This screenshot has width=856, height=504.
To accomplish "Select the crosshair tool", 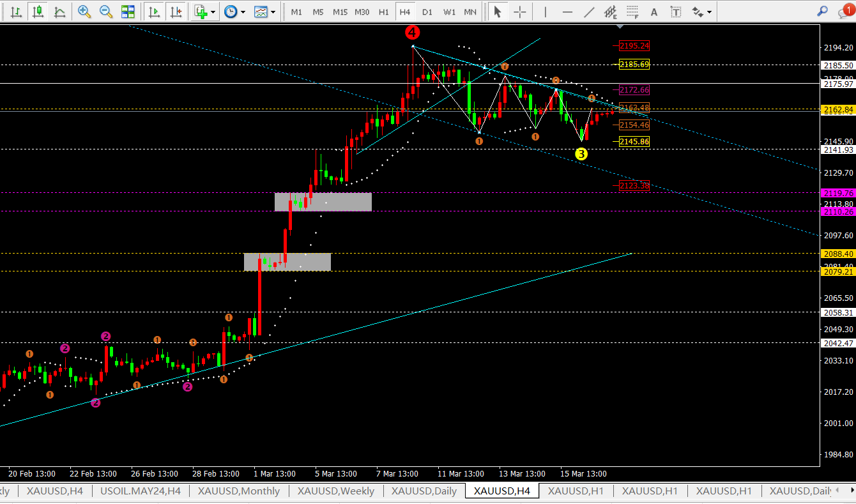I will click(520, 11).
